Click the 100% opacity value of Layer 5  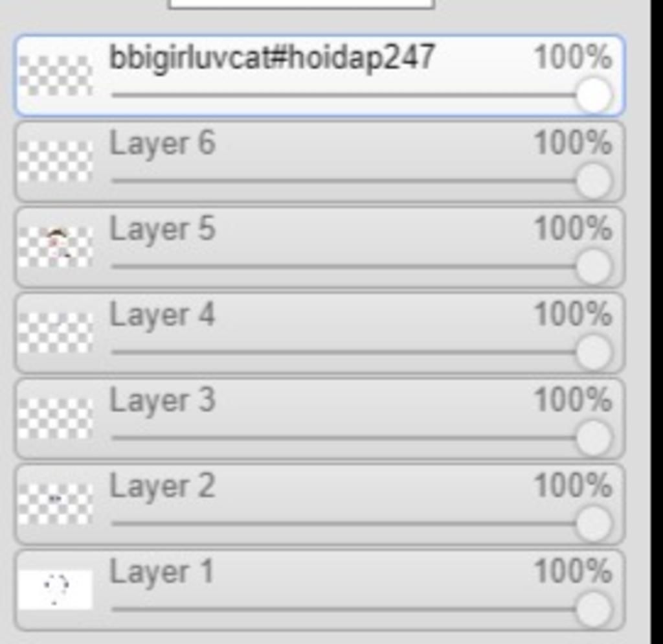[x=572, y=229]
